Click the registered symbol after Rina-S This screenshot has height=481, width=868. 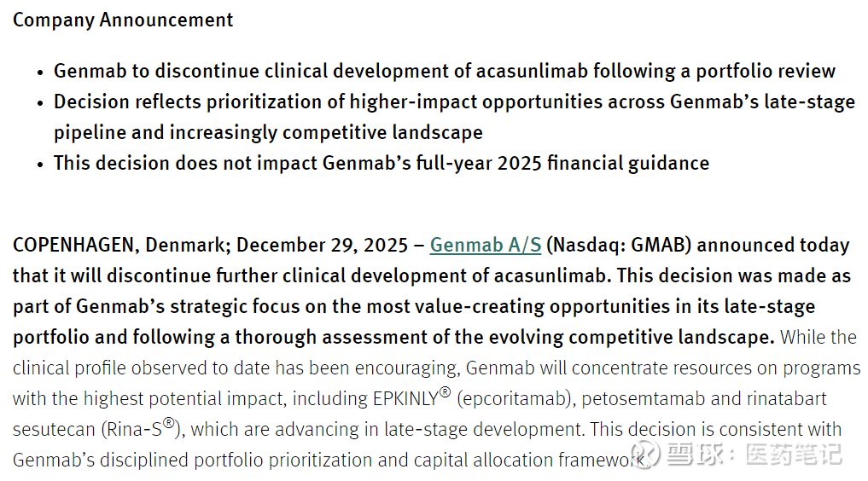(x=169, y=423)
